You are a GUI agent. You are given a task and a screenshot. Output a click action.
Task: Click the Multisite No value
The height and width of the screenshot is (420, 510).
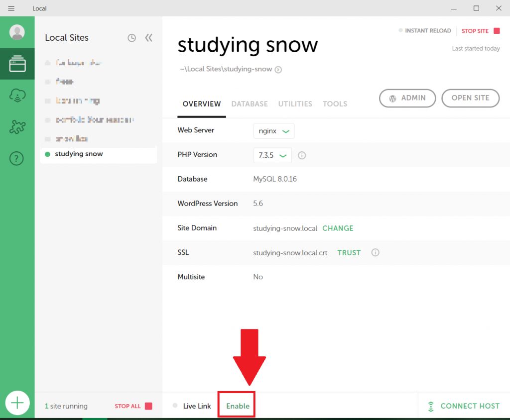click(258, 277)
